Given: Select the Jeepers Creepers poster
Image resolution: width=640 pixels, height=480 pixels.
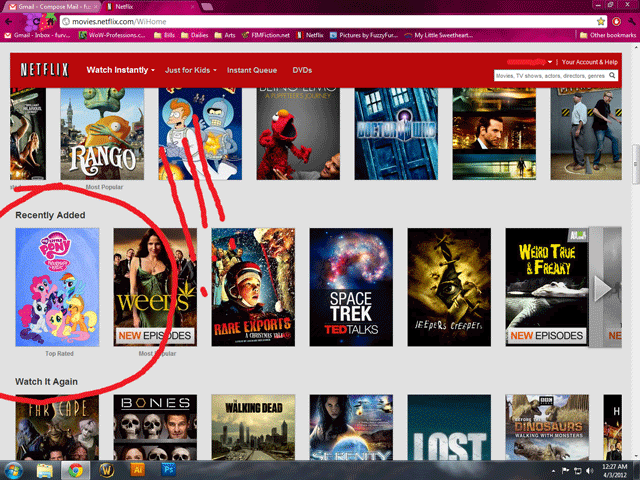Looking at the screenshot, I should [449, 287].
